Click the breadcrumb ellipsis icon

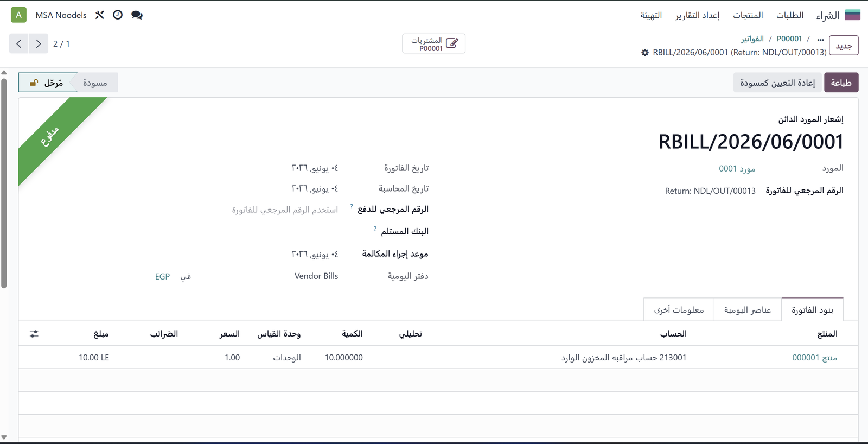820,40
